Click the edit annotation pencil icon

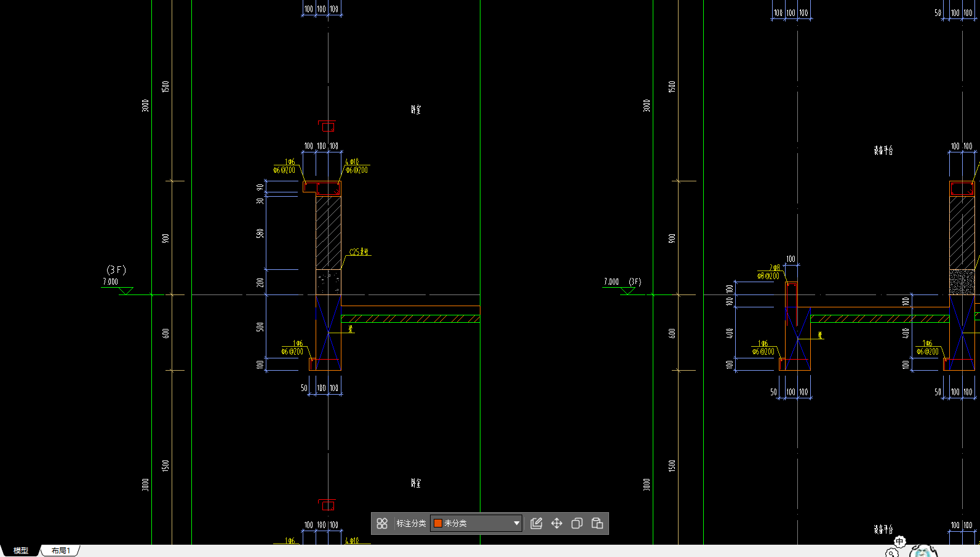click(x=536, y=523)
